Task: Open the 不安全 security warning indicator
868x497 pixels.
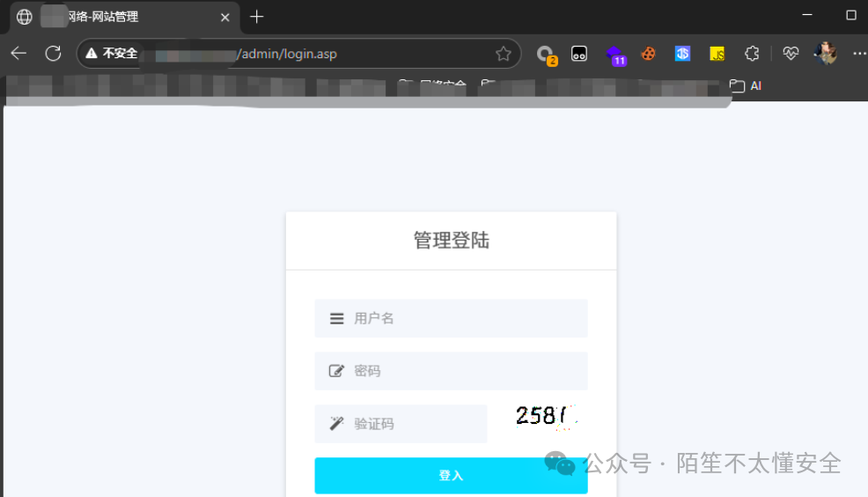Action: click(111, 53)
